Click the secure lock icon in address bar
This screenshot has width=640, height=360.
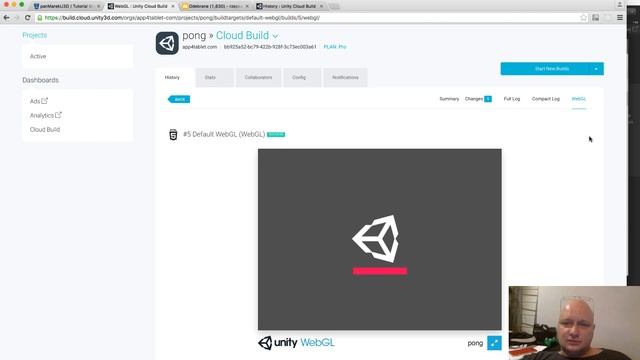[40, 18]
